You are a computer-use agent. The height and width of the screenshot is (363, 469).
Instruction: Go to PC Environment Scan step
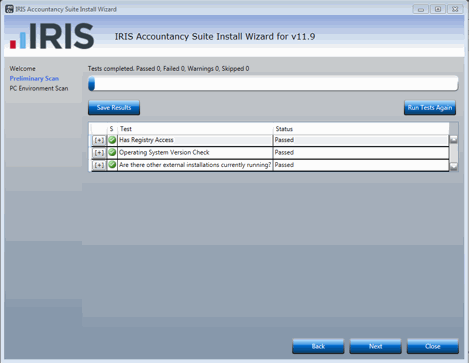[x=39, y=88]
